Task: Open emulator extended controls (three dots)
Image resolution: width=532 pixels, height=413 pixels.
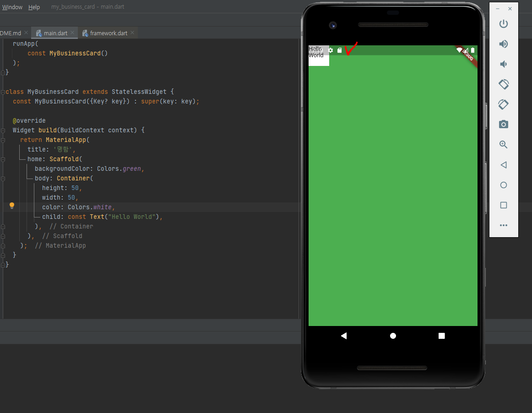Action: (x=504, y=225)
